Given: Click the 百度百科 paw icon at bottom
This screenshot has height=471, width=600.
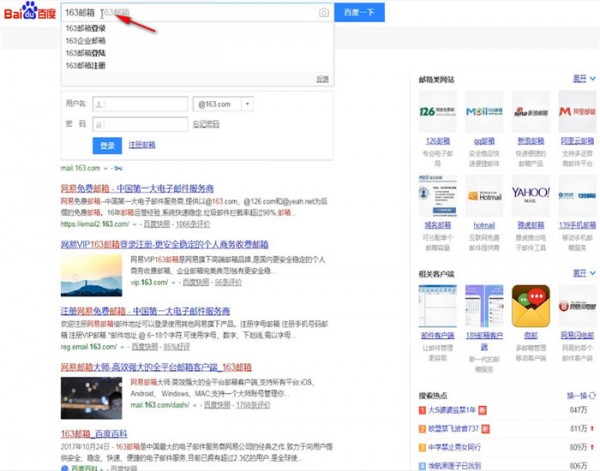Looking at the screenshot, I should [65, 468].
